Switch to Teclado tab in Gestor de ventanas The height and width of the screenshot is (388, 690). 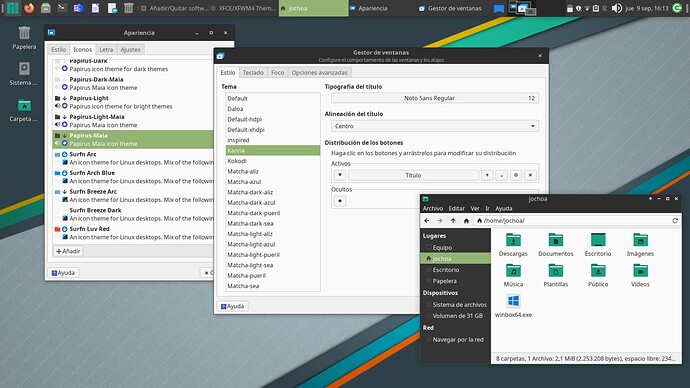tap(253, 73)
